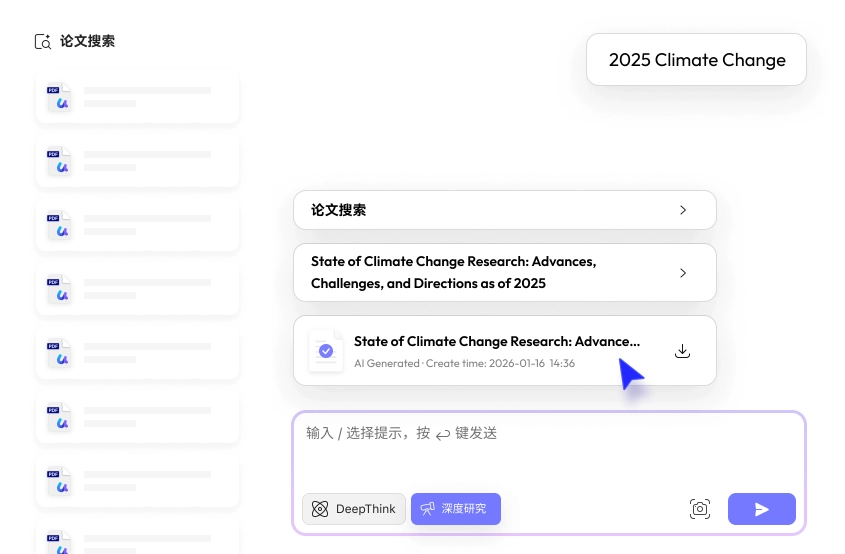Toggle DeepThink mode

(354, 509)
